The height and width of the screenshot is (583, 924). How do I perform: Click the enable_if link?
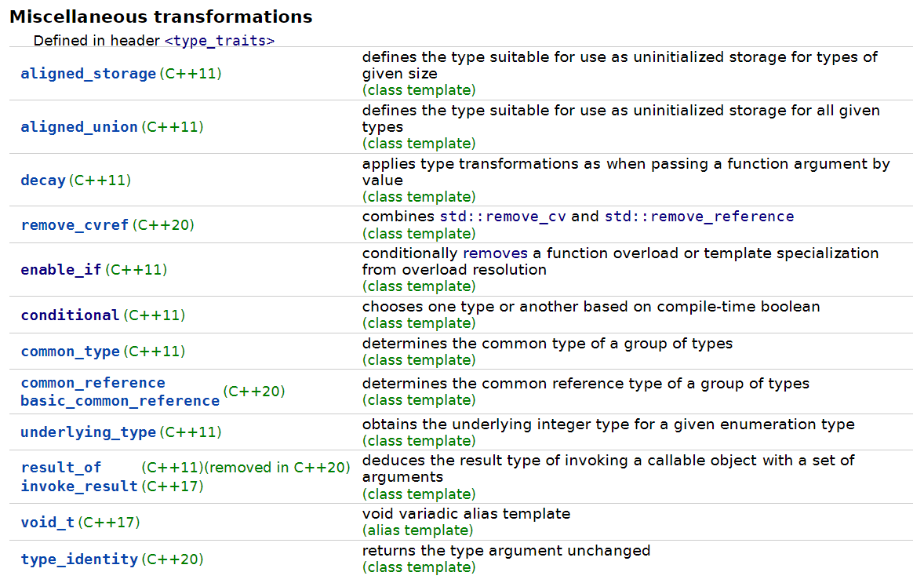tap(60, 270)
